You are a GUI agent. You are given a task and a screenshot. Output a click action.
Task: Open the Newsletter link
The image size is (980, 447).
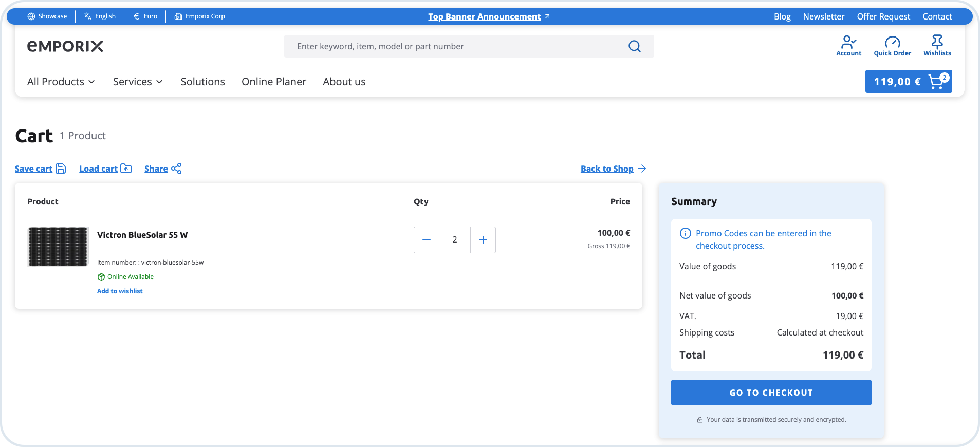(823, 16)
